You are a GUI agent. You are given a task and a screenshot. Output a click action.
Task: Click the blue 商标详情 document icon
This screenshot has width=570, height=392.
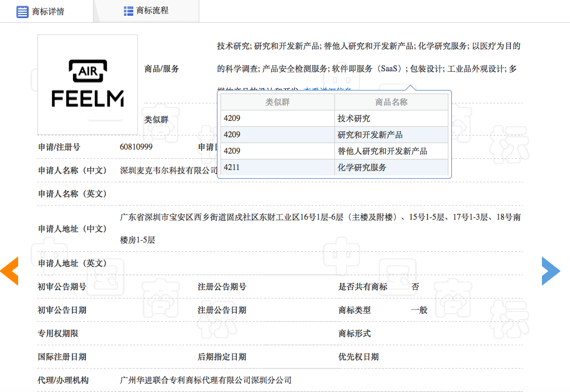[22, 12]
